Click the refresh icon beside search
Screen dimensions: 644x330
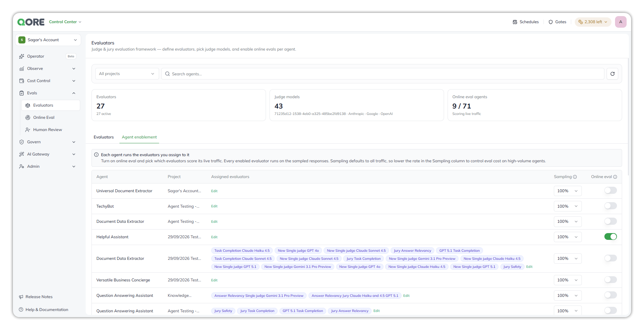612,74
